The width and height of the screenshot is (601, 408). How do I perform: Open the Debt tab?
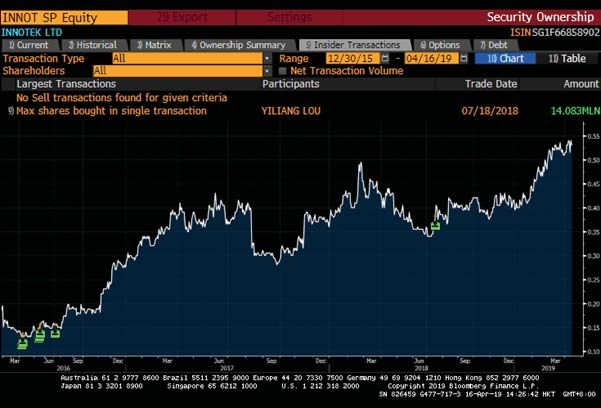[495, 45]
